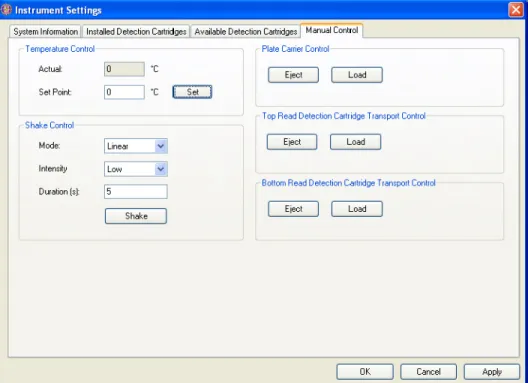This screenshot has height=383, width=528.
Task: Select the Manual Control tab
Action: click(332, 30)
